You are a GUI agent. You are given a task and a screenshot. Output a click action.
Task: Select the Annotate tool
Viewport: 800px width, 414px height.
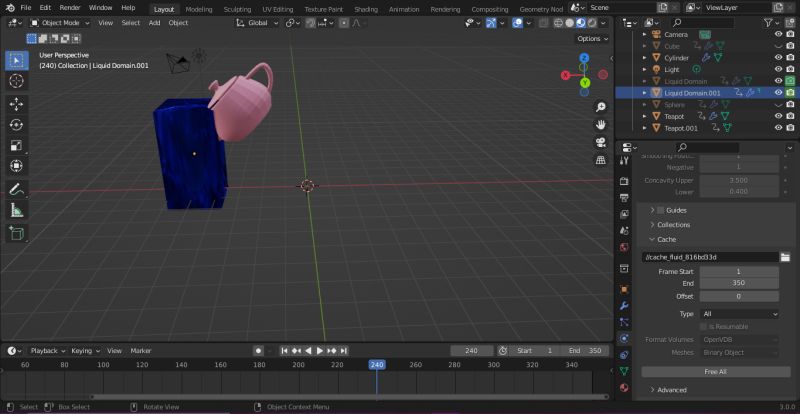tap(16, 189)
